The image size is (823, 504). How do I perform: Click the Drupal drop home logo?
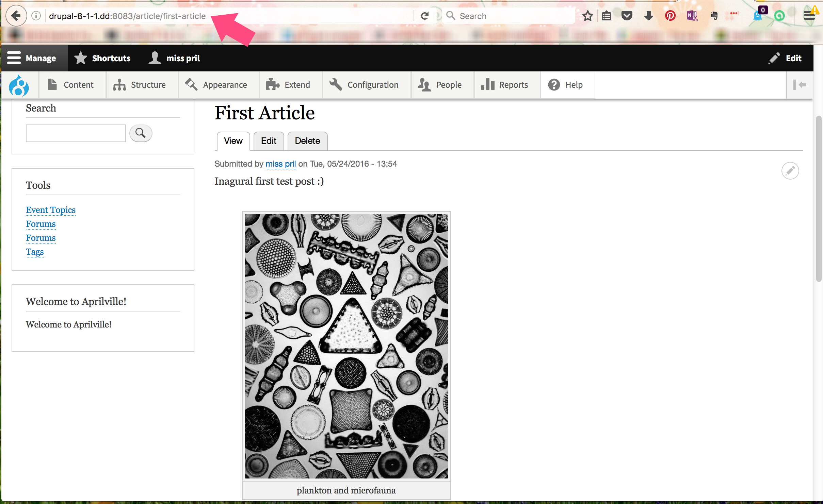tap(19, 85)
